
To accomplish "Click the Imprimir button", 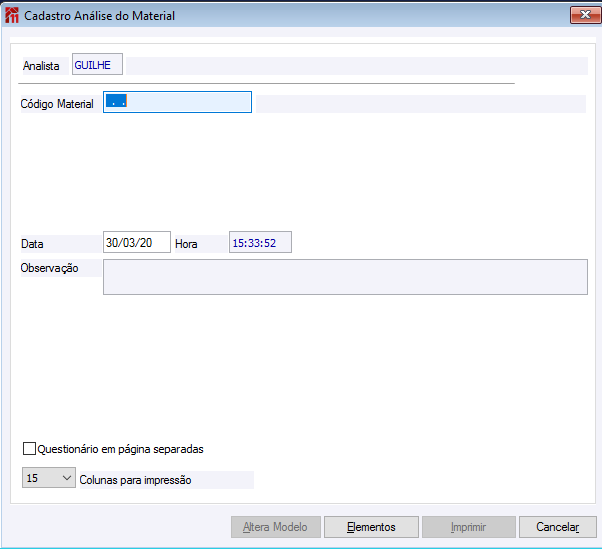I will tap(469, 527).
